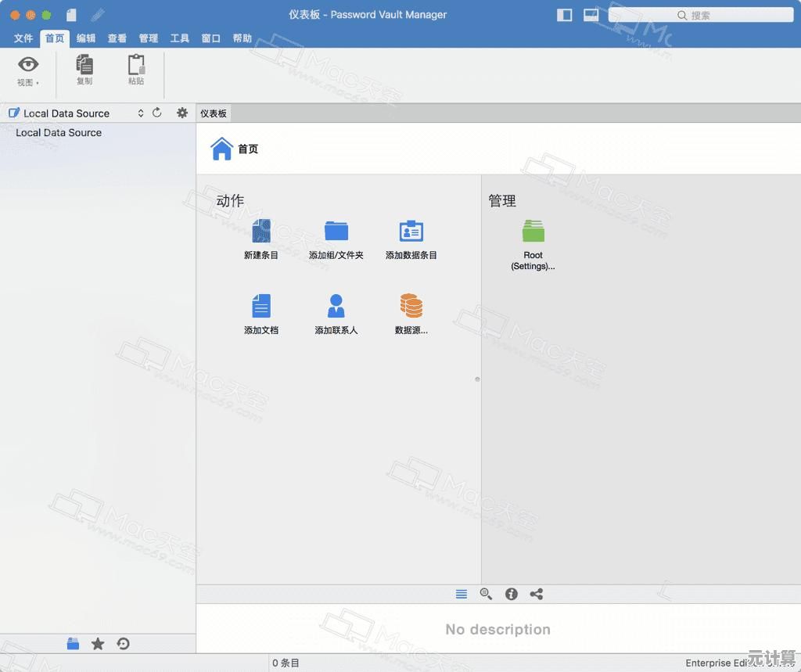This screenshot has width=801, height=672.
Task: Open Root (Settings) green folder icon
Action: coord(533,232)
